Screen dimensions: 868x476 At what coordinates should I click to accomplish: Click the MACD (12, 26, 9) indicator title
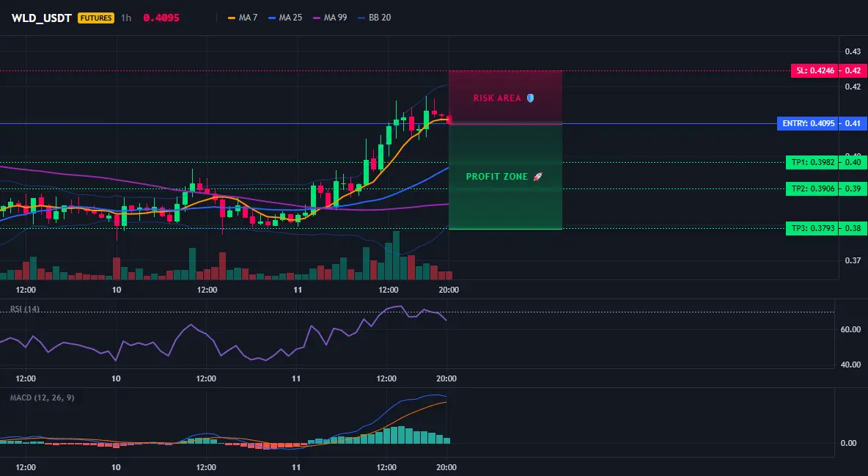pos(42,398)
